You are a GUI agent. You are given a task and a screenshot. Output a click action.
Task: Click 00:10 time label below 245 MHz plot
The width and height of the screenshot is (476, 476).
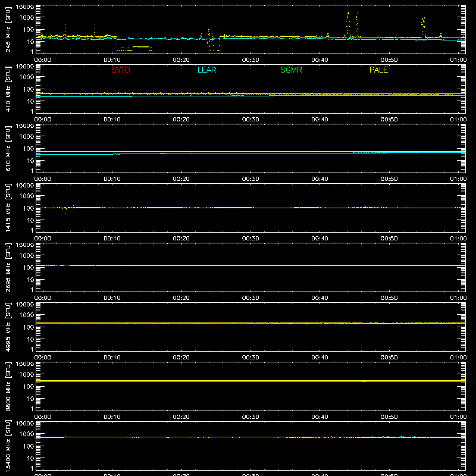tap(112, 60)
